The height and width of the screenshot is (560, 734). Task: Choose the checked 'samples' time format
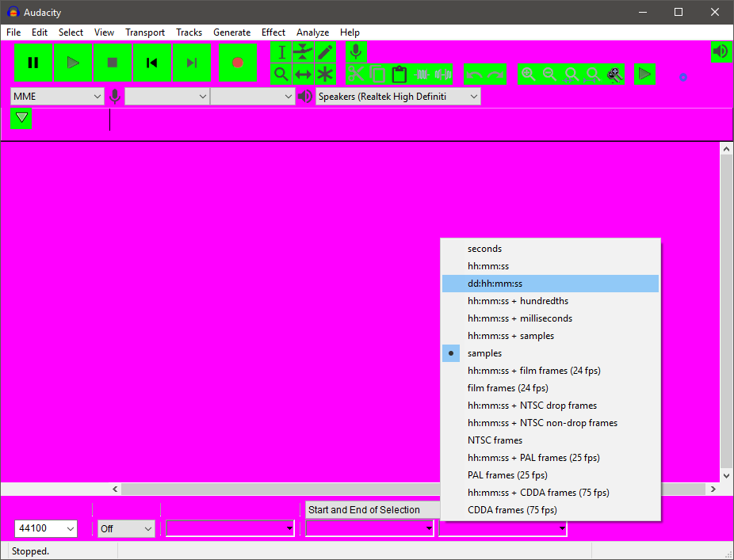coord(550,353)
